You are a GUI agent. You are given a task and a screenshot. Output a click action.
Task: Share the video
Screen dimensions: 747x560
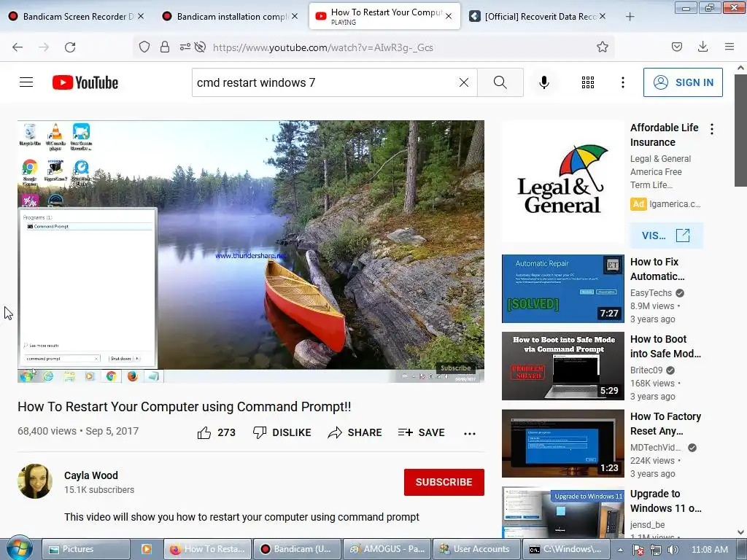coord(355,432)
